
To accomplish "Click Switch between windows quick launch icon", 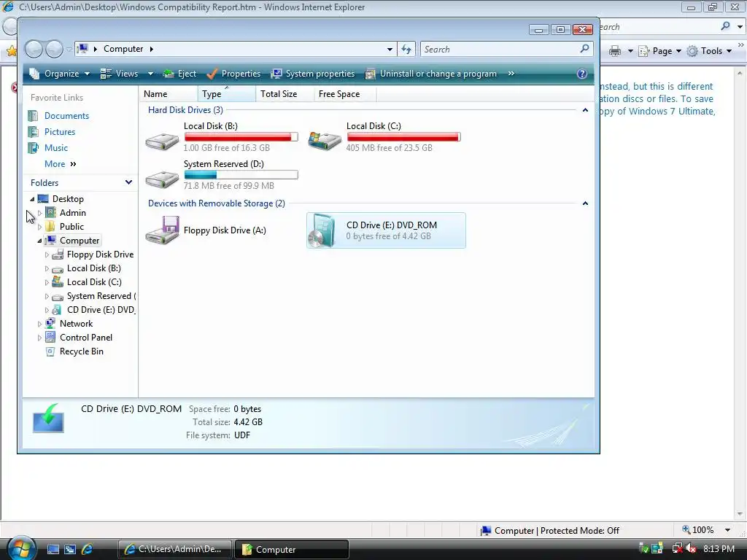I will 70,549.
